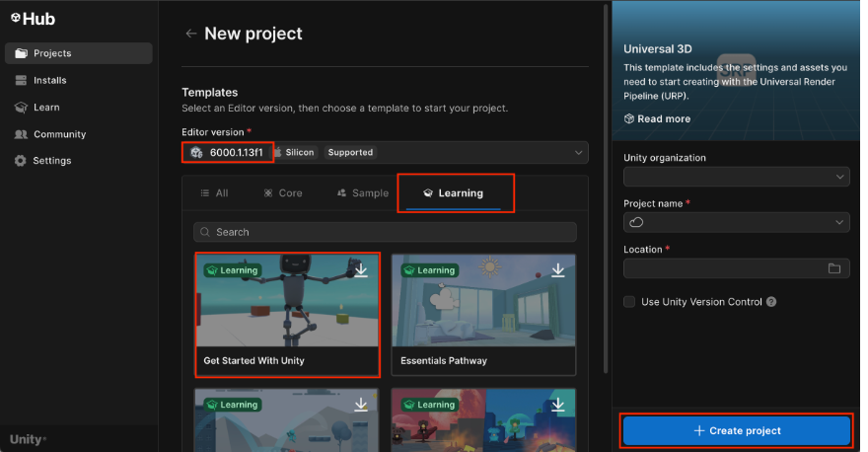Click the Supported version badge
Viewport: 868px width, 452px height.
[x=350, y=152]
